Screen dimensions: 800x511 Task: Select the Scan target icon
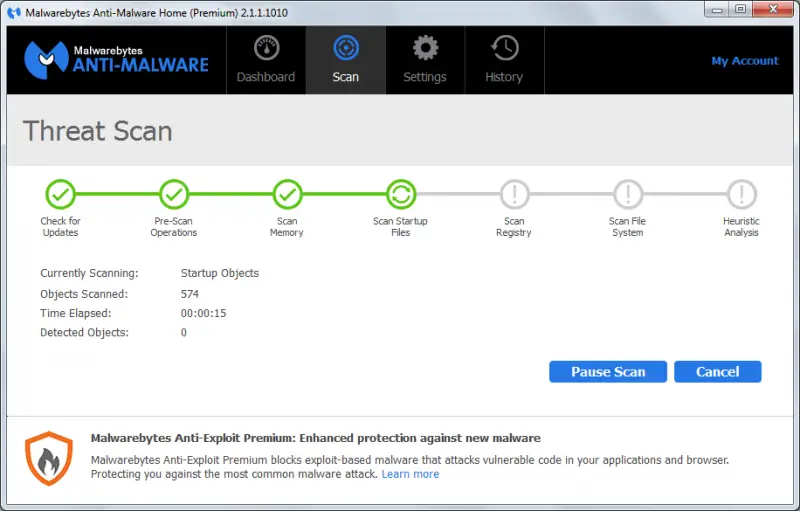point(346,48)
